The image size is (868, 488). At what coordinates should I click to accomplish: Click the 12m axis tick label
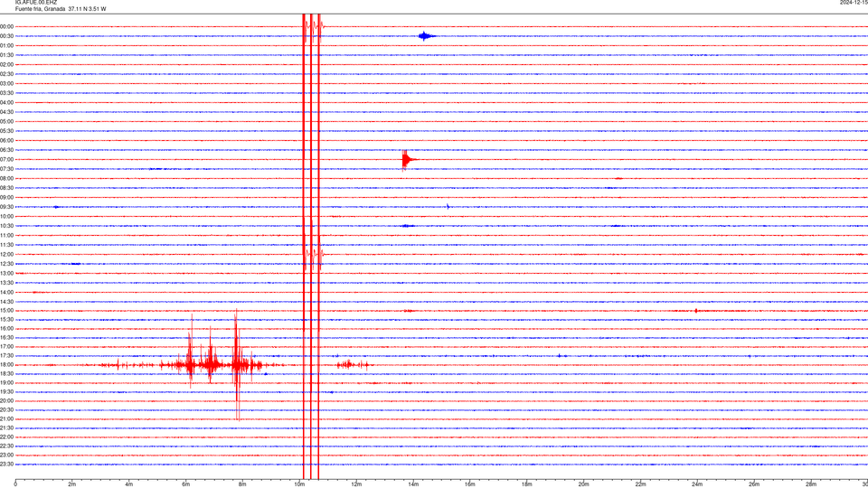point(356,484)
